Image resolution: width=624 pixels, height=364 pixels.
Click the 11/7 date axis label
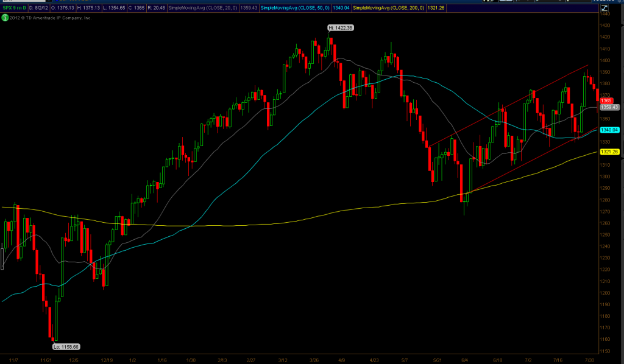(x=13, y=360)
